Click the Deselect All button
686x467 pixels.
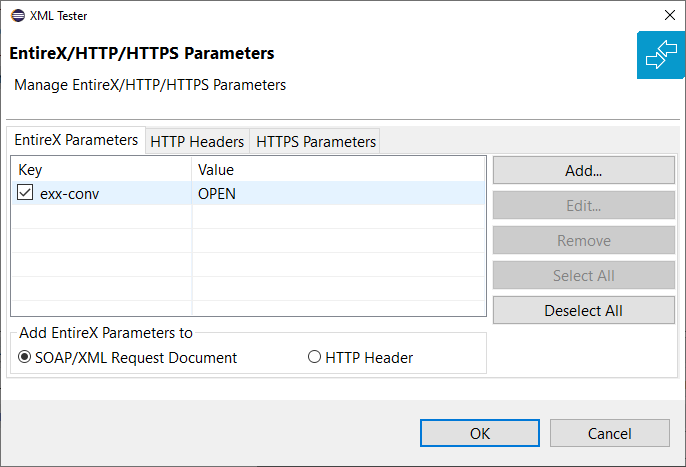pos(584,310)
